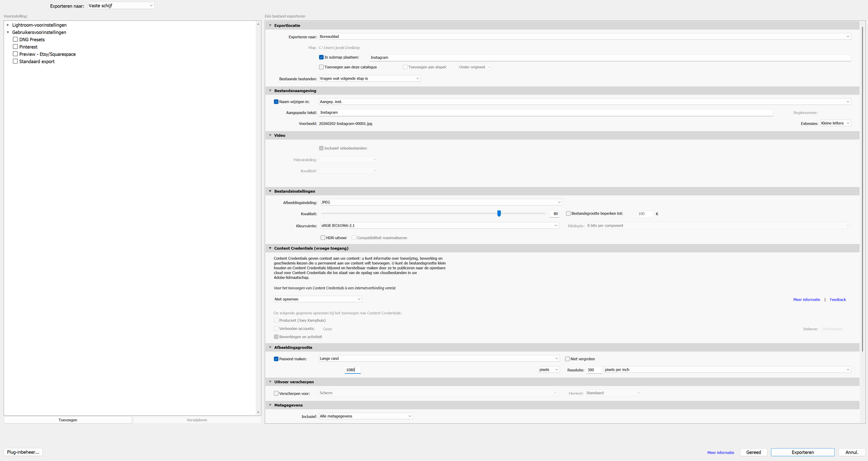This screenshot has width=868, height=461.
Task: Move the Kwaliteit slider handle
Action: pos(499,213)
